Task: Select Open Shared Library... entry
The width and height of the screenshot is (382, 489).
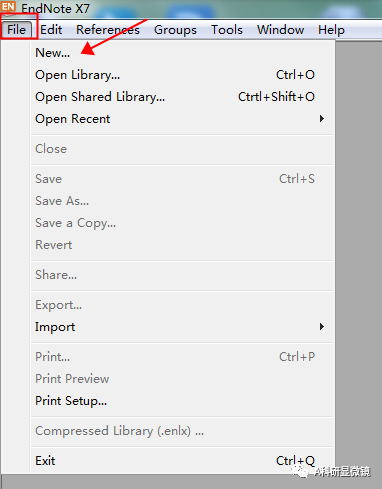Action: click(x=182, y=97)
